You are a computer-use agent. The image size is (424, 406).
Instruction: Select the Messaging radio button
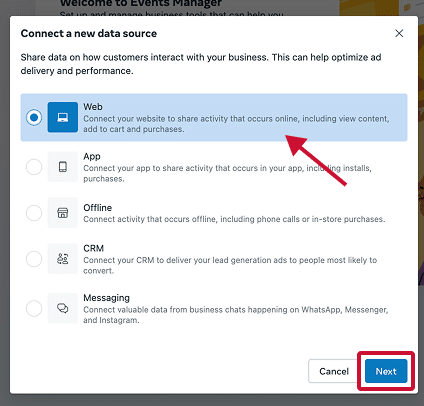[34, 308]
